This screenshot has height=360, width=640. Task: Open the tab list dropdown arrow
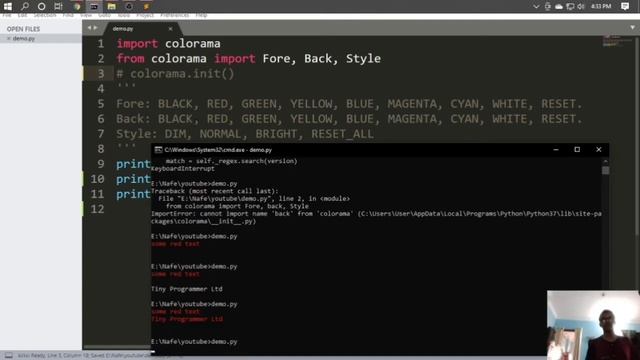[x=632, y=28]
